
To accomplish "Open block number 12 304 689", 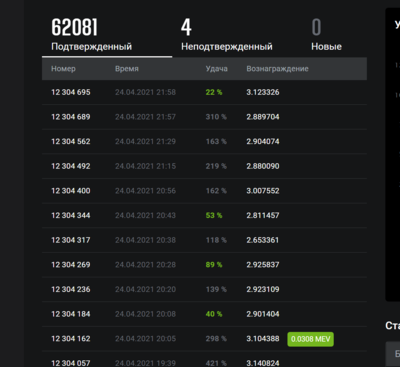I will (71, 117).
